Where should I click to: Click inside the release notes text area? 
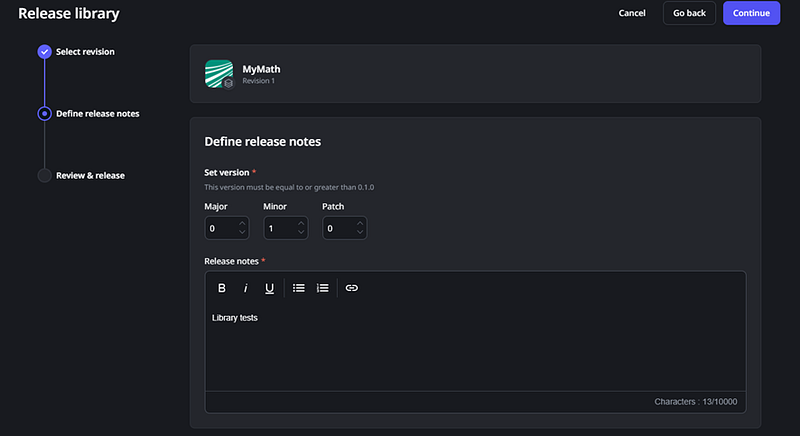click(x=475, y=348)
